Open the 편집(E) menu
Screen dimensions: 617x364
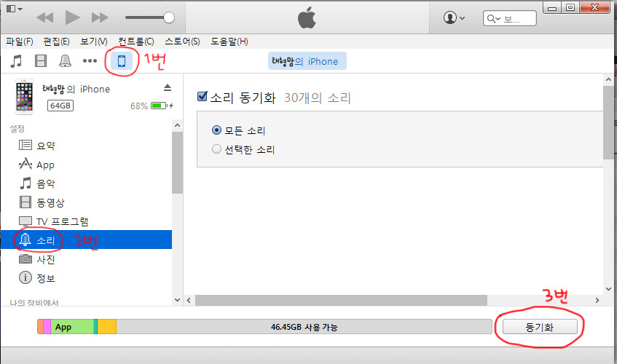click(56, 41)
